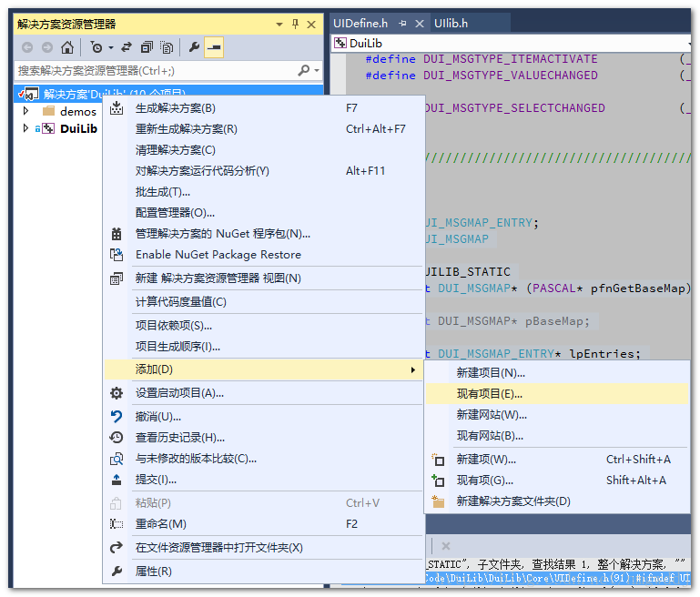Screen dimensions: 700x597
Task: Click the NuGet package icon beside 管理解决方案的 NuGet 程序包
Action: [117, 234]
